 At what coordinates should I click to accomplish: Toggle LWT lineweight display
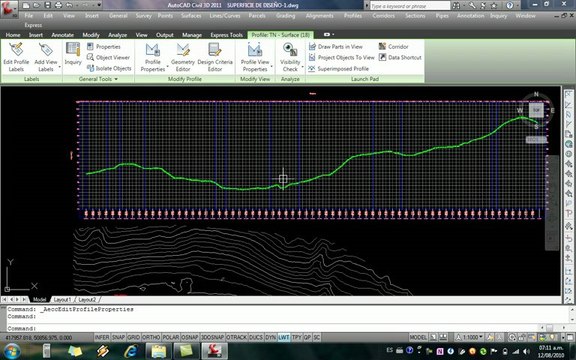coord(284,337)
